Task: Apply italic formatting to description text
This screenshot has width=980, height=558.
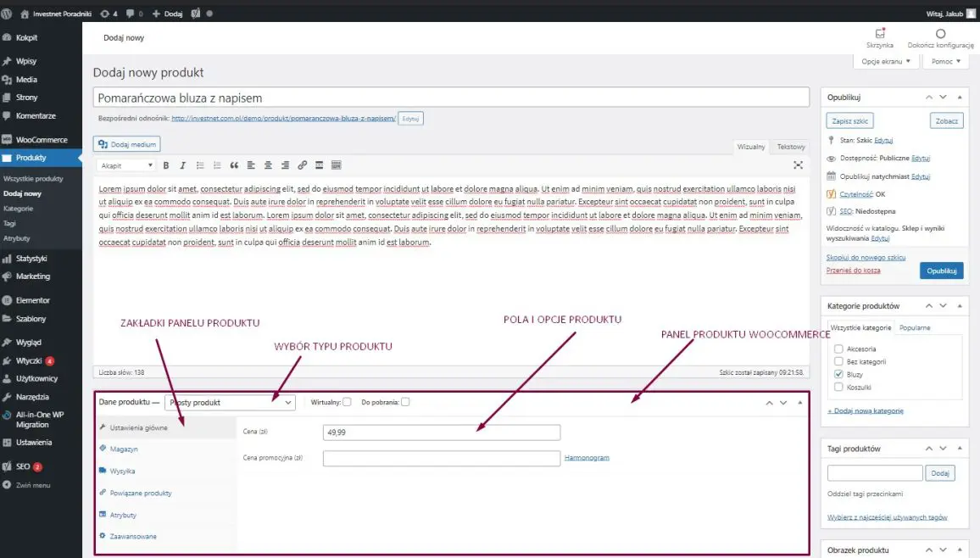Action: [x=181, y=165]
